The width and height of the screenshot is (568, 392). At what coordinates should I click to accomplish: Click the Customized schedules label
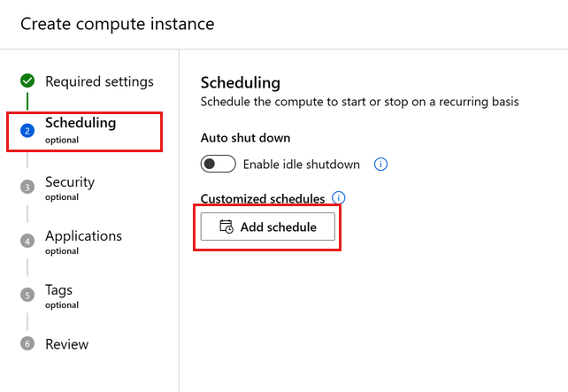click(263, 198)
